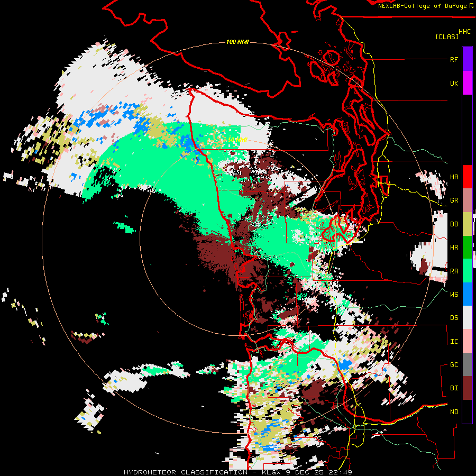Click the ND legend label
Image resolution: width=476 pixels, height=476 pixels.
click(x=454, y=411)
